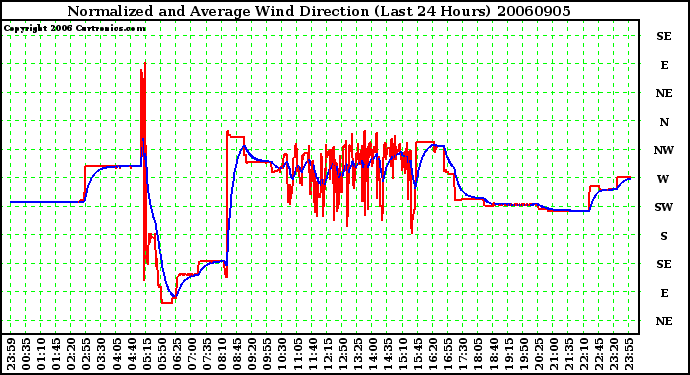Click the '06:25' time label
Image resolution: width=690 pixels, height=375 pixels.
[x=177, y=354]
